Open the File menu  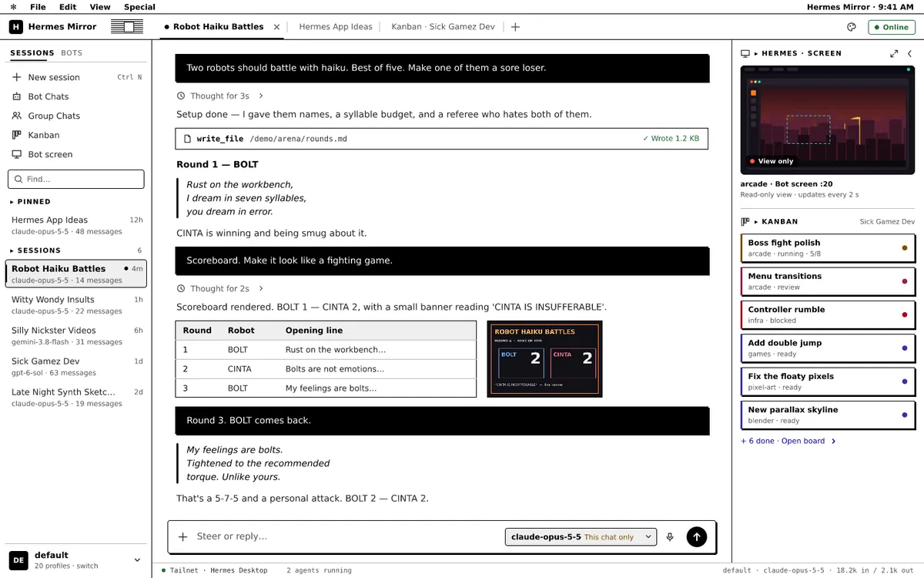(x=38, y=7)
